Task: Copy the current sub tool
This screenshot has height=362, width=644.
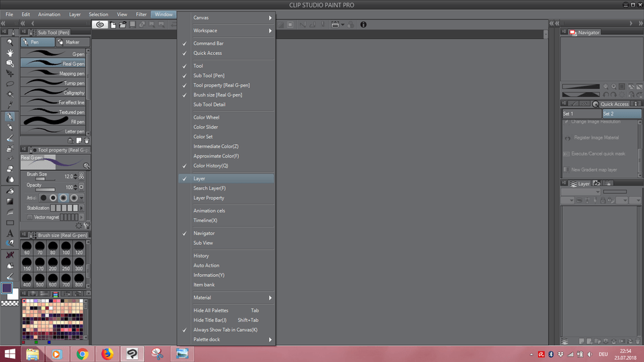Action: pyautogui.click(x=78, y=141)
